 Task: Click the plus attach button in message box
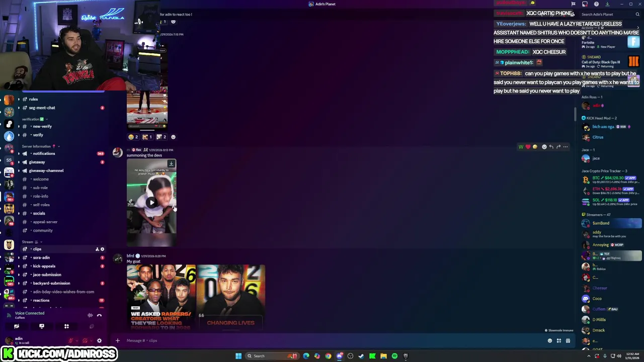point(117,340)
